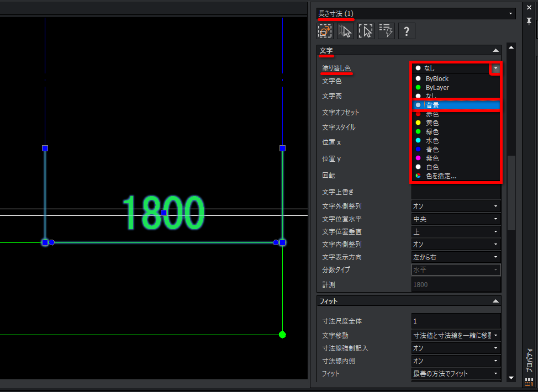Toggle 文字内側整列 オン setting

(456, 244)
